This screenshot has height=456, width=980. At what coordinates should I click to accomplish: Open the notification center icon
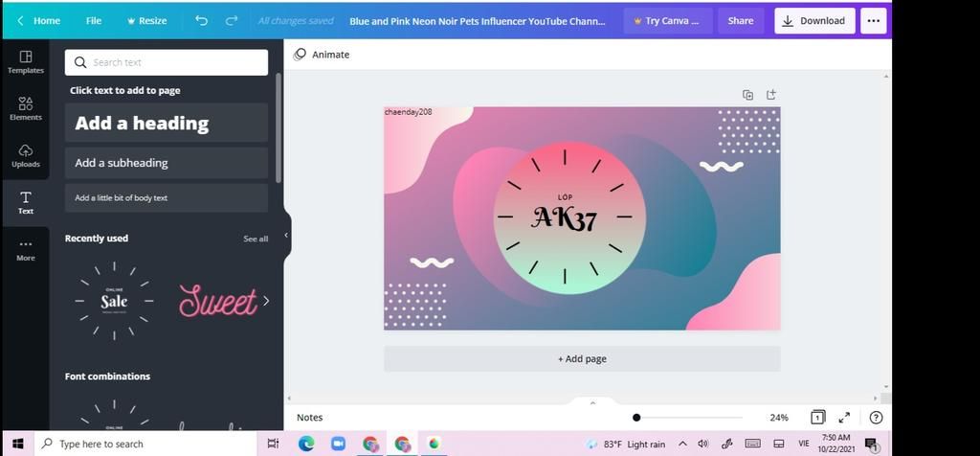click(x=871, y=445)
